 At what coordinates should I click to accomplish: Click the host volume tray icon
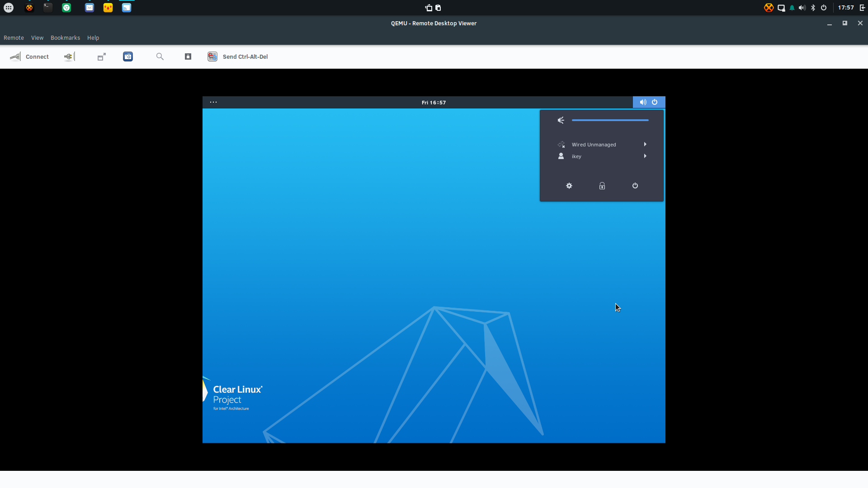click(802, 8)
